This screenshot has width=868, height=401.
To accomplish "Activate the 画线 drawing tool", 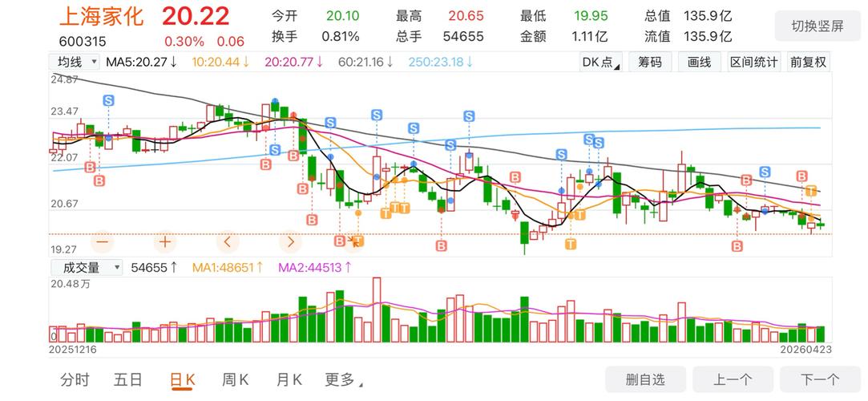I will pyautogui.click(x=699, y=62).
